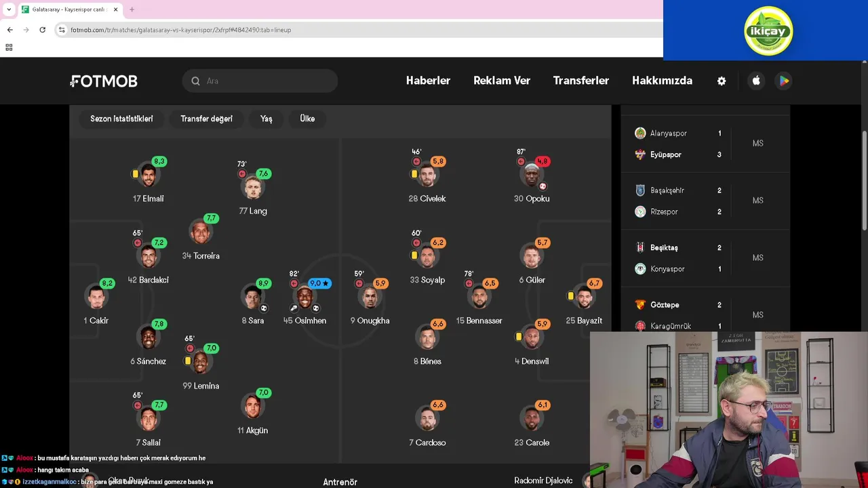Select Benes's player avatar
The width and height of the screenshot is (868, 488).
point(427,338)
